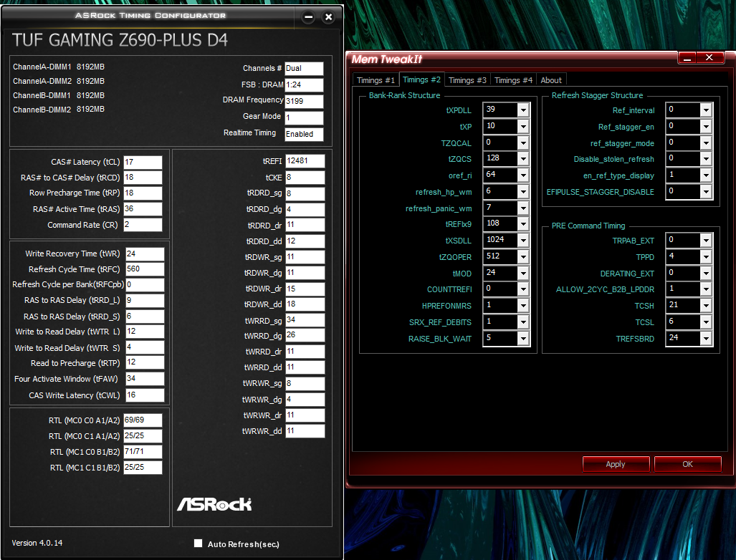
Task: Open the DERATING_EXT dropdown
Action: pyautogui.click(x=706, y=273)
